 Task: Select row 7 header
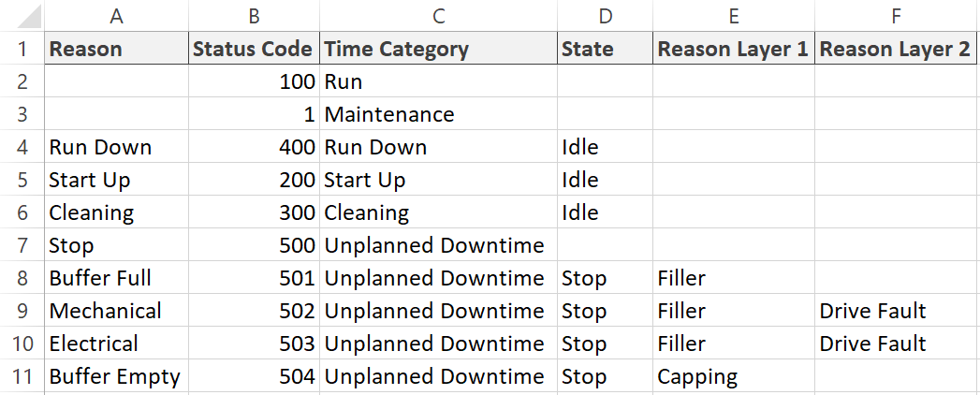22,245
